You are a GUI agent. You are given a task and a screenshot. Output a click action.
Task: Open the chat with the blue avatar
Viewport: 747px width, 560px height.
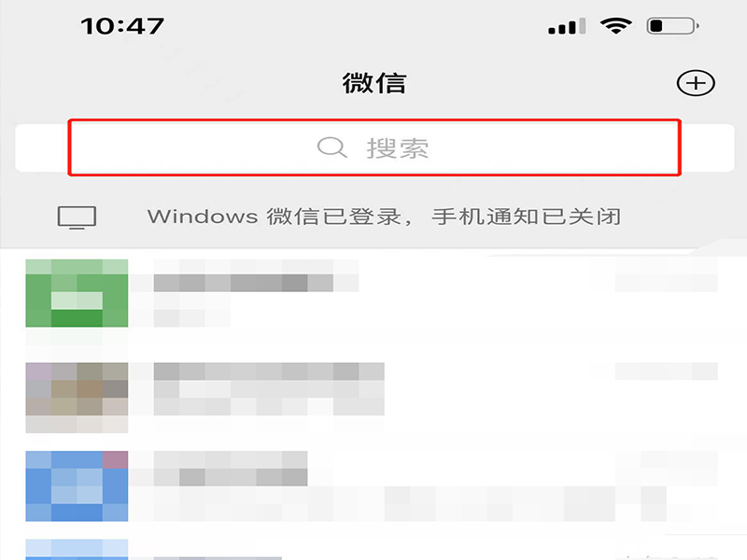coord(77,485)
